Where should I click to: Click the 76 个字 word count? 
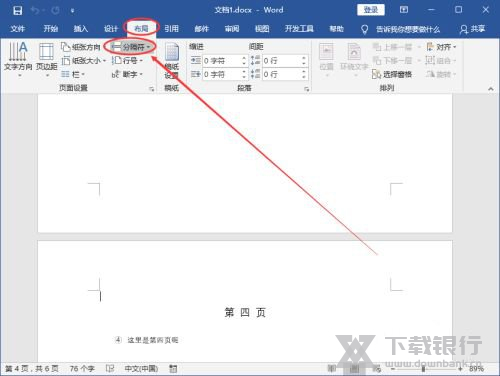(82, 369)
